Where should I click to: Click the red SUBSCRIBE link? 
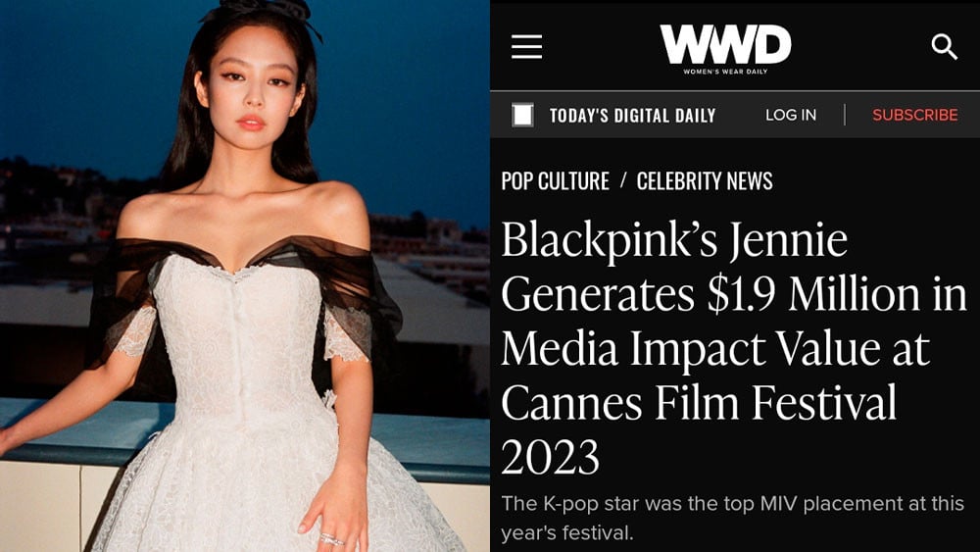click(915, 115)
